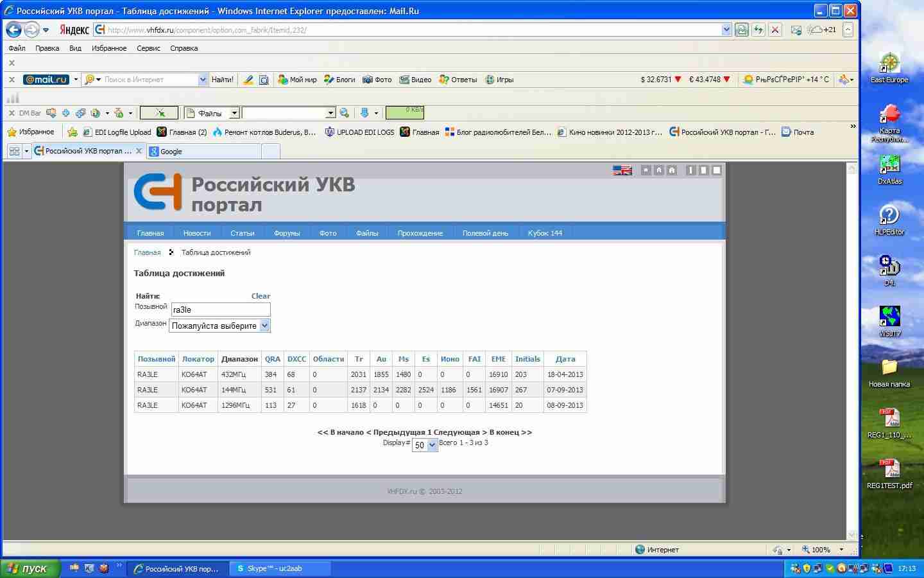Switch to the Google browser tab

tap(204, 152)
